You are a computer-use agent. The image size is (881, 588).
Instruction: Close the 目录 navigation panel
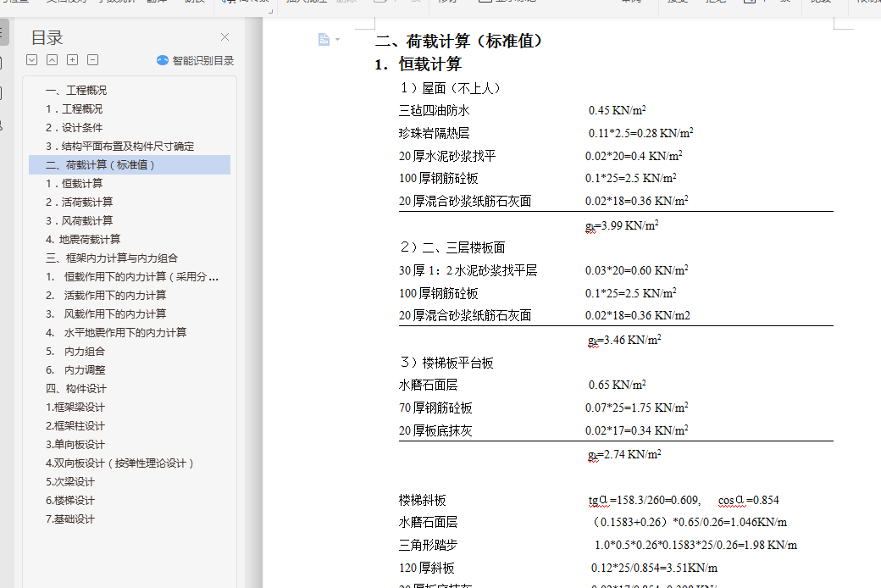(x=224, y=37)
